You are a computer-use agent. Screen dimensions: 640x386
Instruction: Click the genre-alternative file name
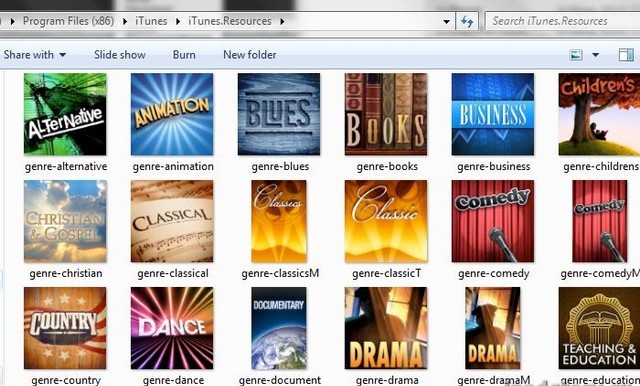66,166
